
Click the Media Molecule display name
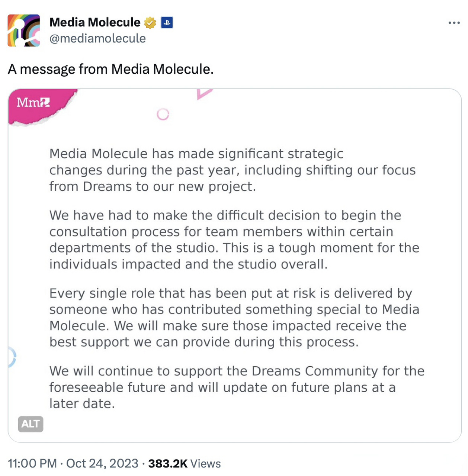point(95,22)
